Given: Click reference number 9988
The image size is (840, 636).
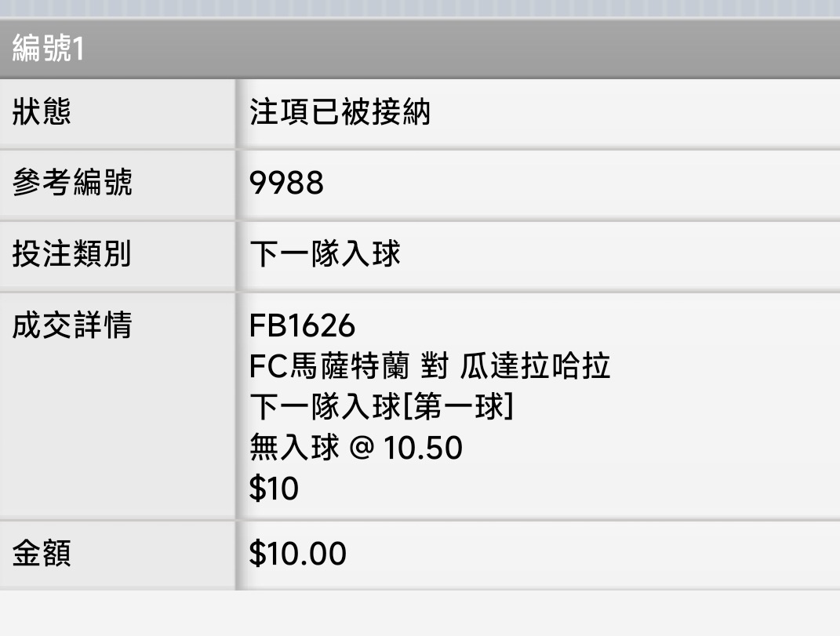Looking at the screenshot, I should pos(286,183).
